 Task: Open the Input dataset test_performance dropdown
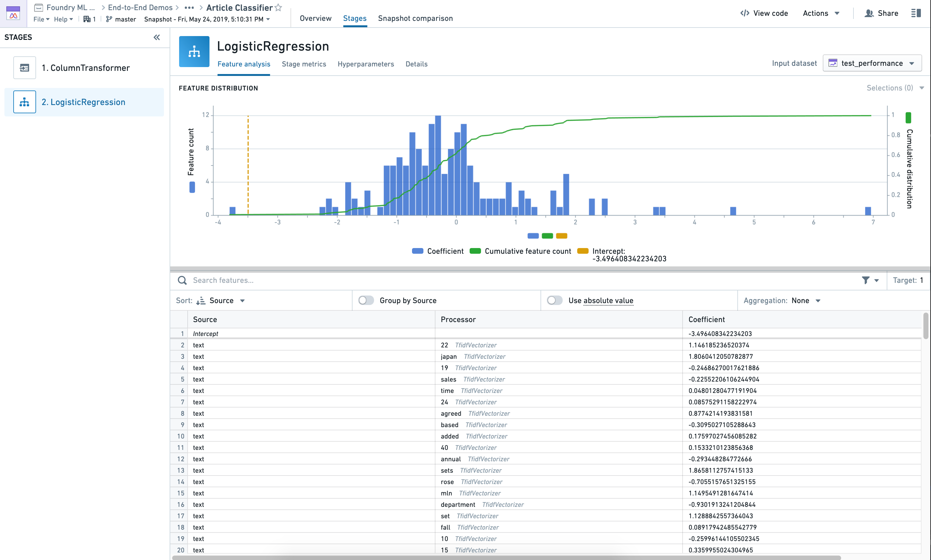coord(872,63)
